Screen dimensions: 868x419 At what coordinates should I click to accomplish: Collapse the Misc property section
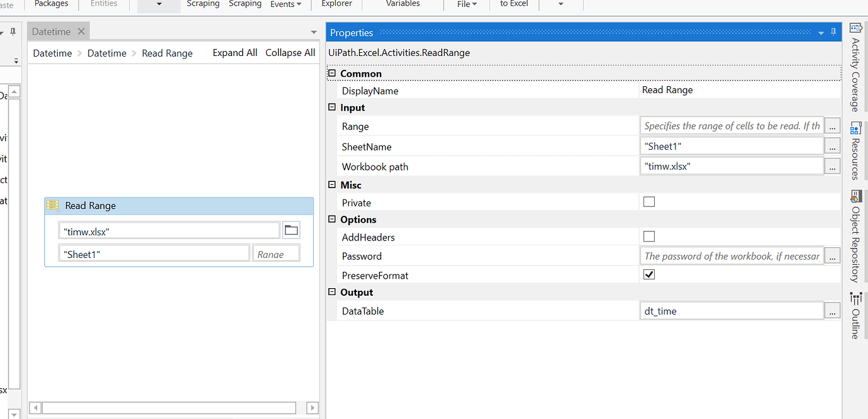[332, 185]
